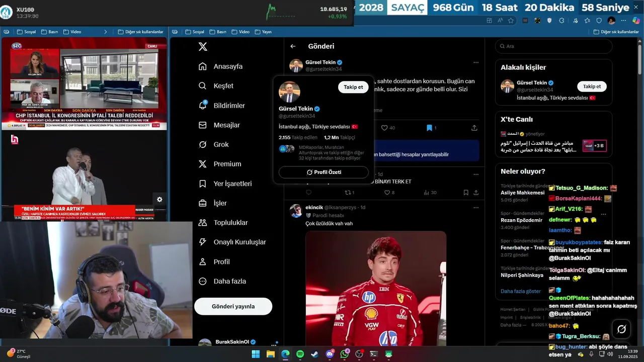Screen dimensions: 644x362
Task: Like the main post with 40 likes
Action: tap(388, 128)
